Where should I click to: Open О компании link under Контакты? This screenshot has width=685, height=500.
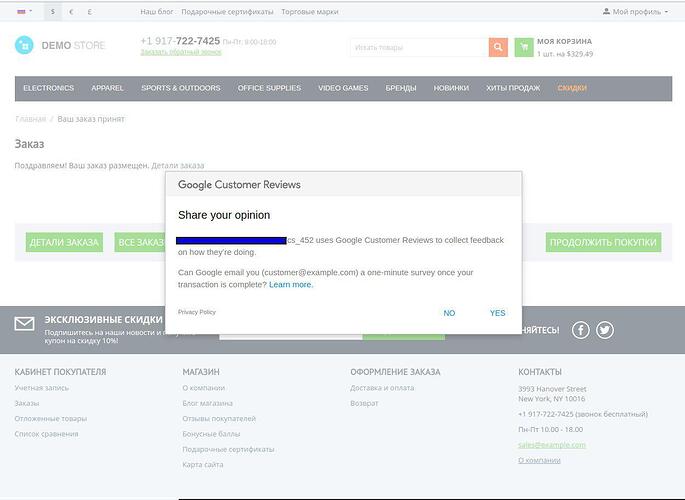[539, 460]
